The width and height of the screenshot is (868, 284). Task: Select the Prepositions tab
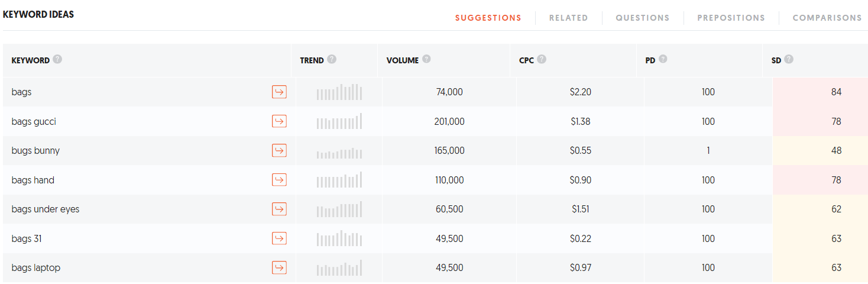[731, 18]
